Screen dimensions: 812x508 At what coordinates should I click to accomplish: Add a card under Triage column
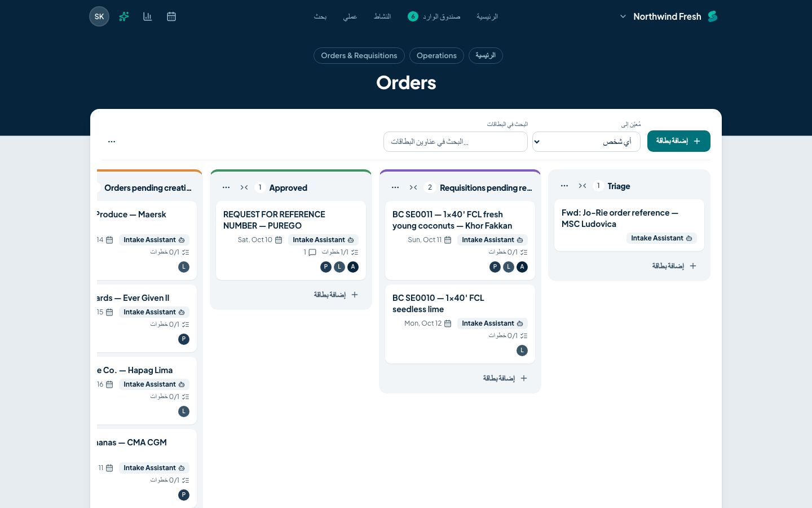tap(674, 266)
